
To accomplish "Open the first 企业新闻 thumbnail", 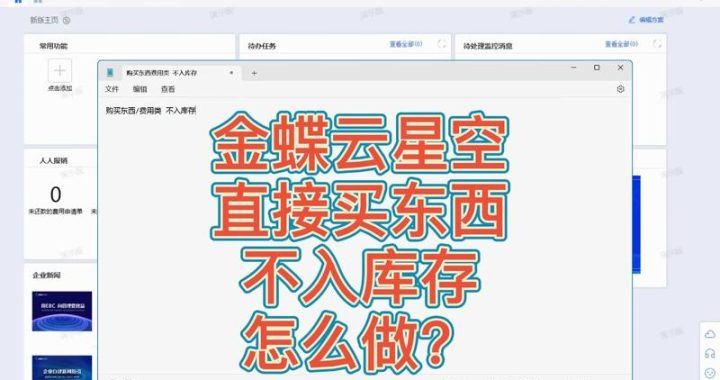I will coord(62,311).
